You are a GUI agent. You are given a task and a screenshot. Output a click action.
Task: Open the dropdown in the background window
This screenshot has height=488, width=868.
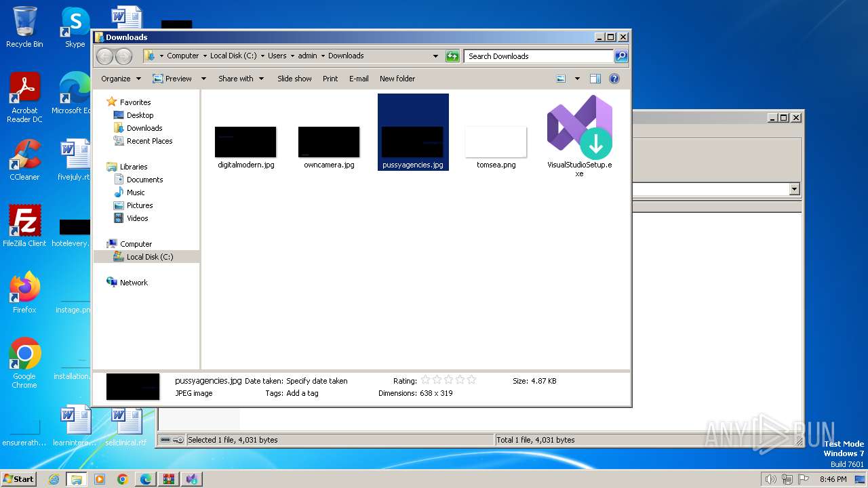click(795, 189)
